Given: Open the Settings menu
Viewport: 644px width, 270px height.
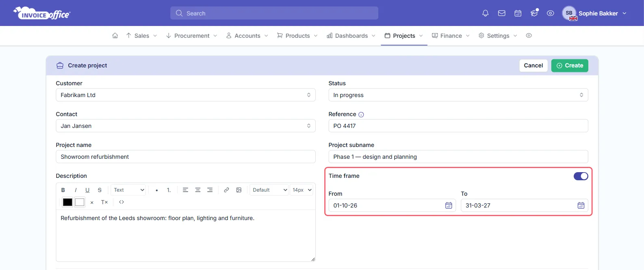Looking at the screenshot, I should 498,36.
